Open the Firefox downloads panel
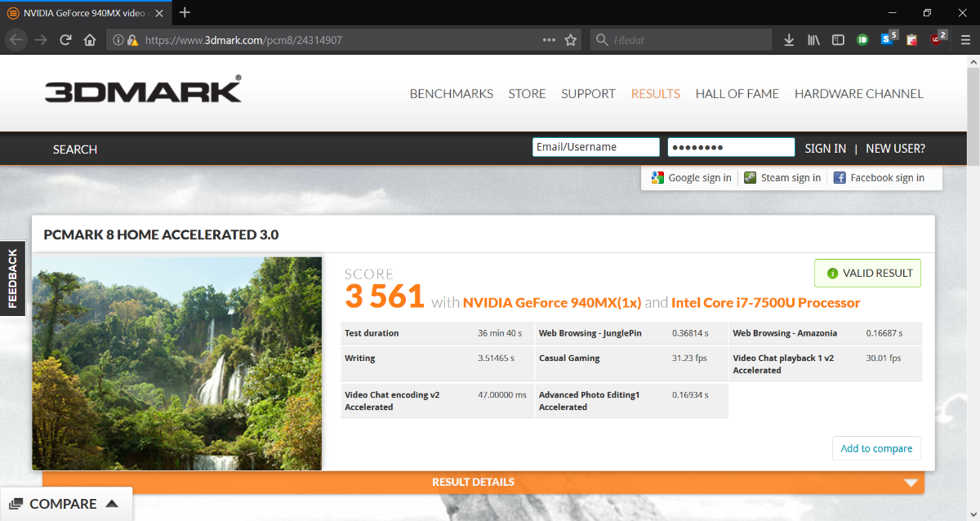This screenshot has height=521, width=980. [789, 40]
